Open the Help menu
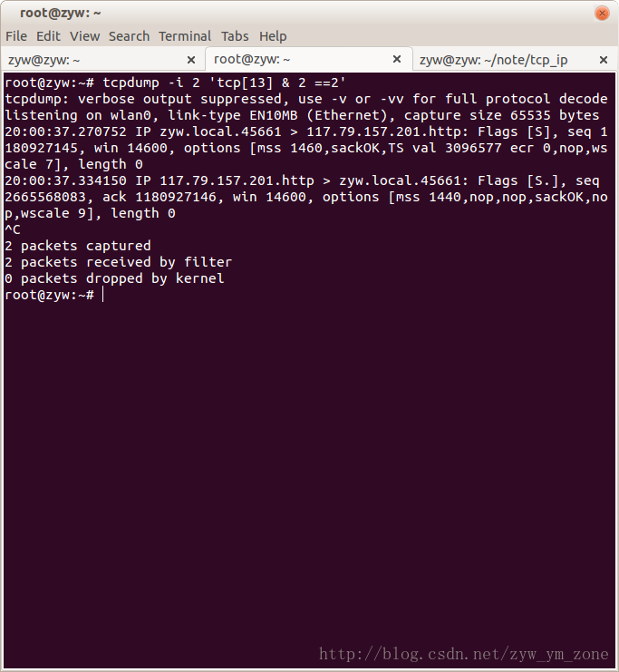The image size is (619, 672). (x=273, y=36)
